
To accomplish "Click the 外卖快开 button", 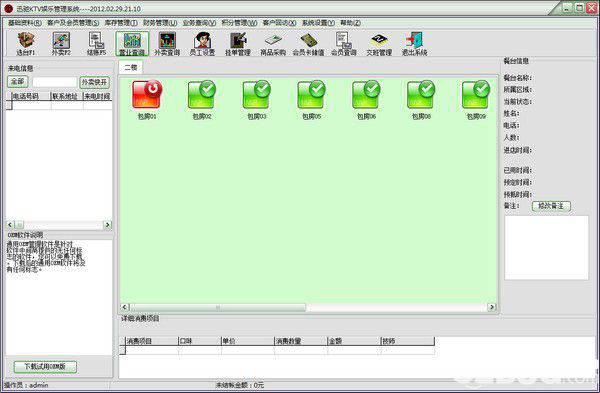I will 95,82.
